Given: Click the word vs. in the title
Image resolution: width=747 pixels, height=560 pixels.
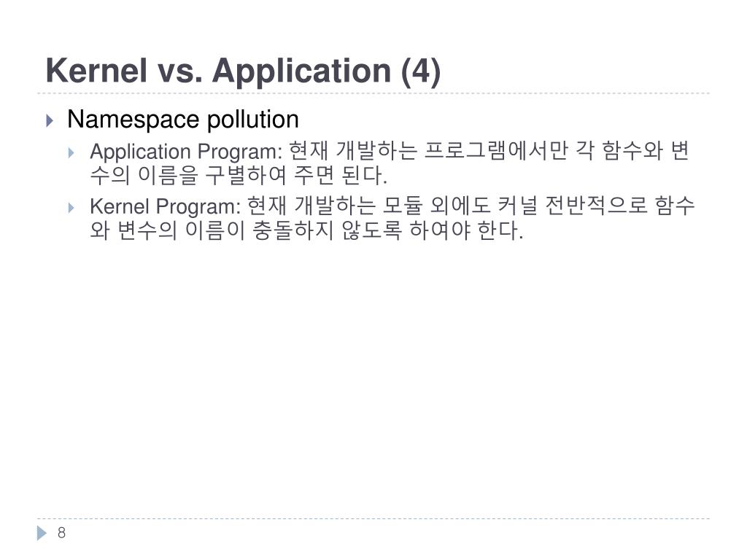Looking at the screenshot, I should point(179,71).
